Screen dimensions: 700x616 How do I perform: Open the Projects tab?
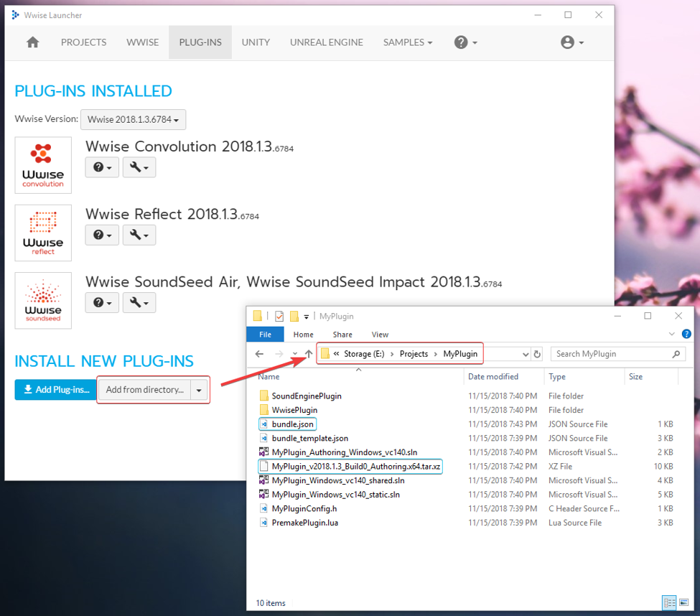coord(83,42)
